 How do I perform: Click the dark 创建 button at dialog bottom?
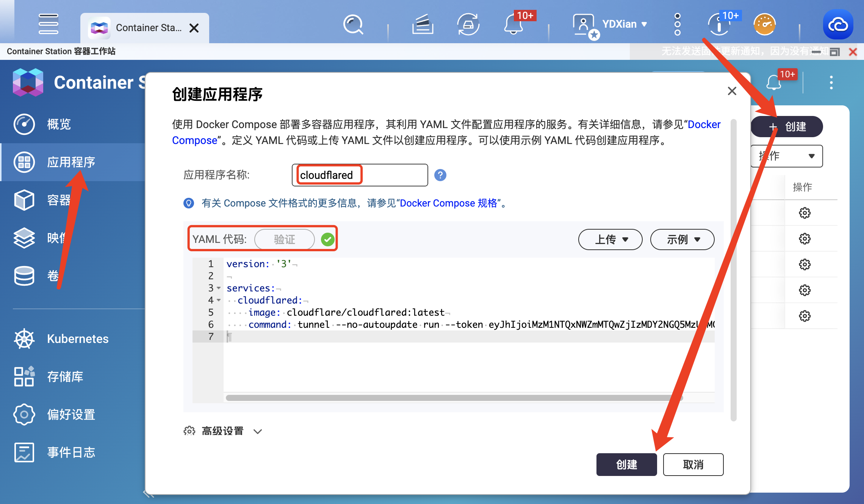pyautogui.click(x=626, y=465)
